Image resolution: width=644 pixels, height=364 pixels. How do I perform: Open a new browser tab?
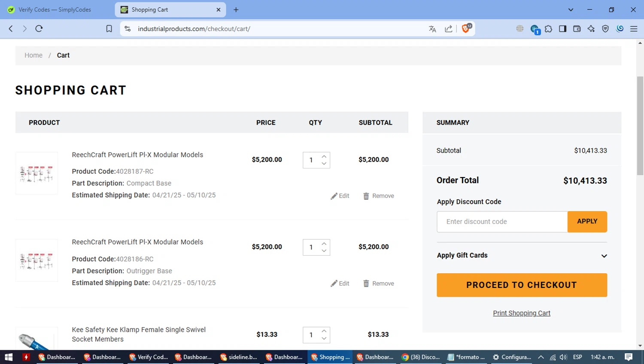236,9
